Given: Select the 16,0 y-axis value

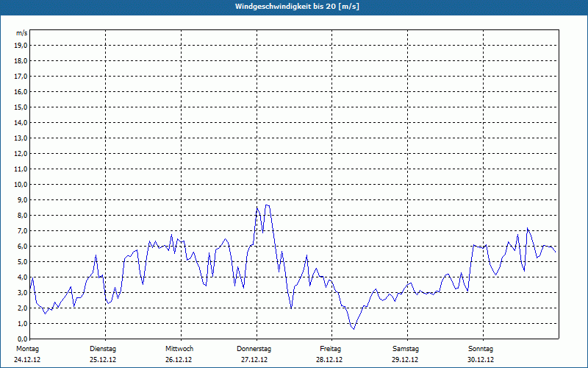Looking at the screenshot, I should (21, 91).
